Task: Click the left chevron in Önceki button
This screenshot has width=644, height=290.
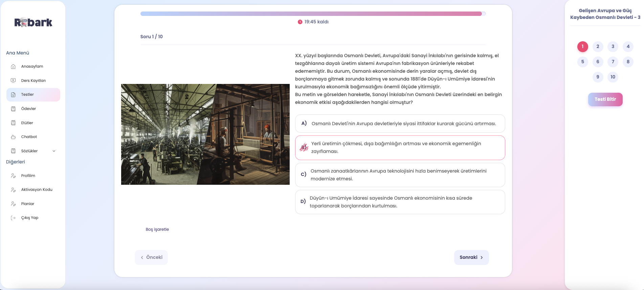Action: 142,258
